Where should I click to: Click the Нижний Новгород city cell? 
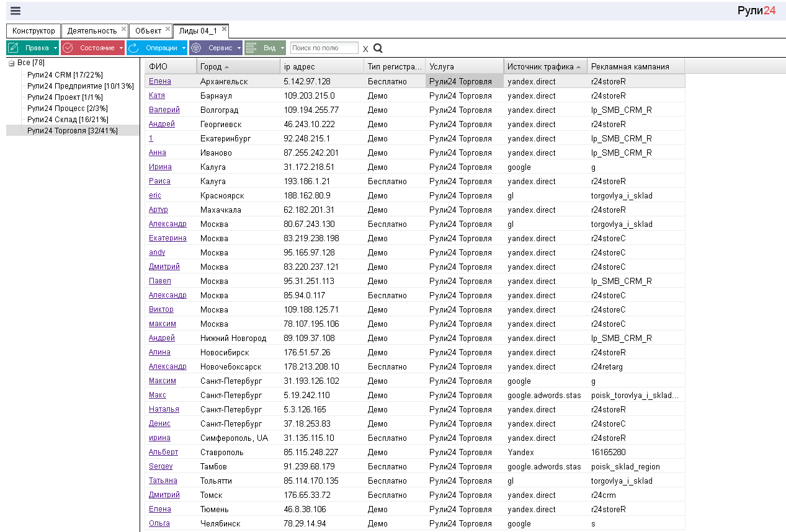[x=238, y=338]
